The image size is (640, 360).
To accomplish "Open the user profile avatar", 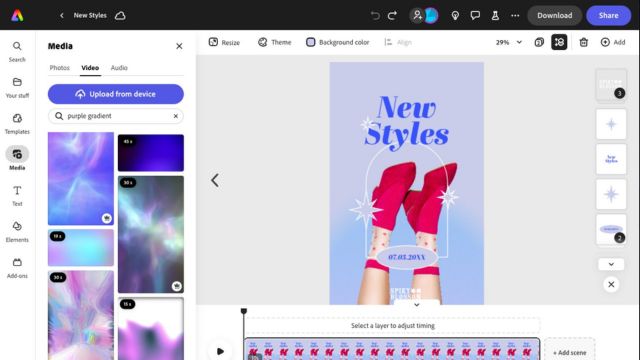I will [431, 16].
